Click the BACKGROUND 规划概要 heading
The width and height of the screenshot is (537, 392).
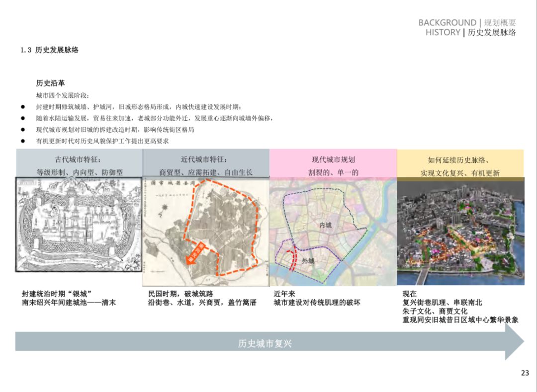pyautogui.click(x=467, y=22)
